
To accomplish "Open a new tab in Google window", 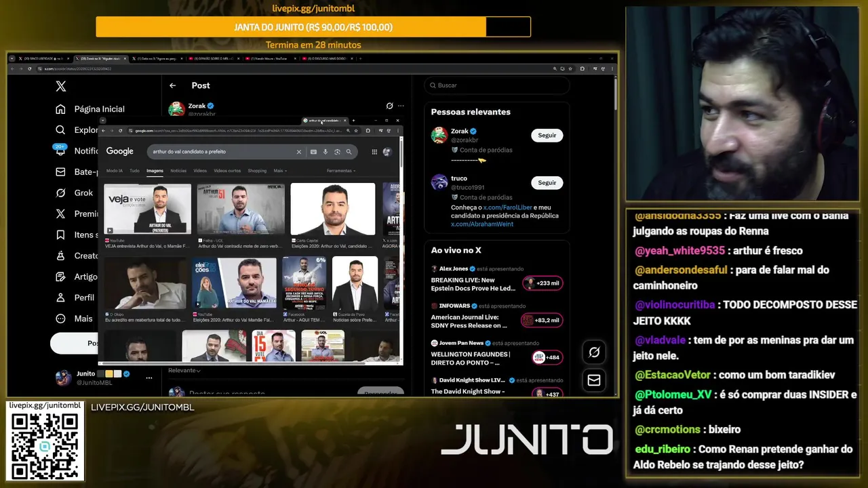I will 353,121.
